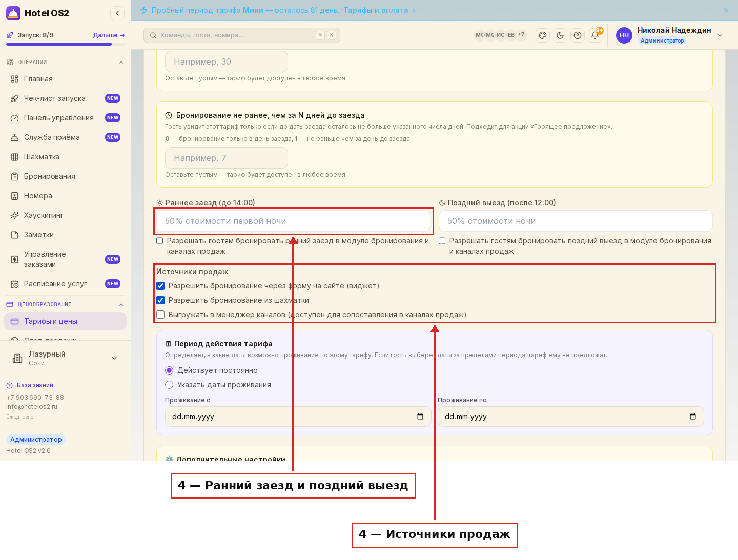Open Служба приёма in the sidebar

pos(65,137)
